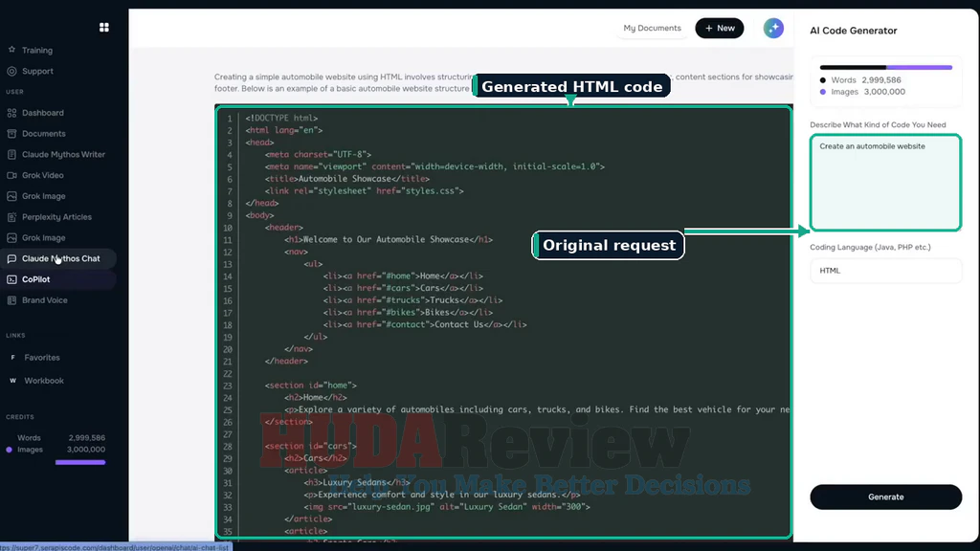Click the Perplexity Articles icon
Viewport: 980px width, 551px height.
[x=11, y=217]
